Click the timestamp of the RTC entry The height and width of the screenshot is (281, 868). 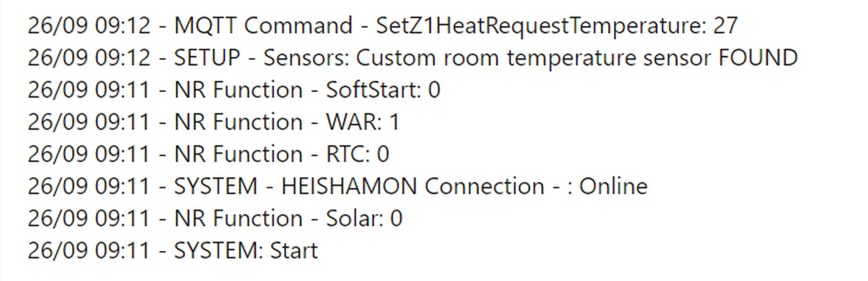tap(89, 154)
